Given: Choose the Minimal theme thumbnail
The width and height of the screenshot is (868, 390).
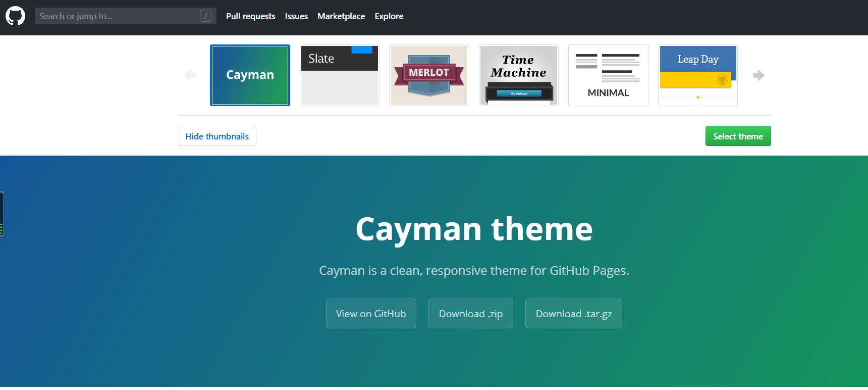Looking at the screenshot, I should pyautogui.click(x=608, y=75).
